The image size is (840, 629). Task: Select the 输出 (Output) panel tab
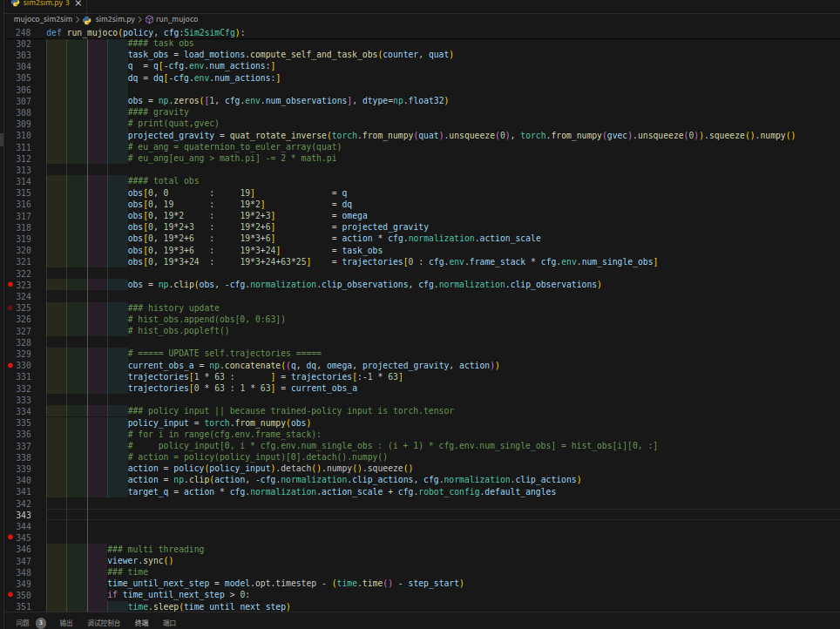pos(66,623)
